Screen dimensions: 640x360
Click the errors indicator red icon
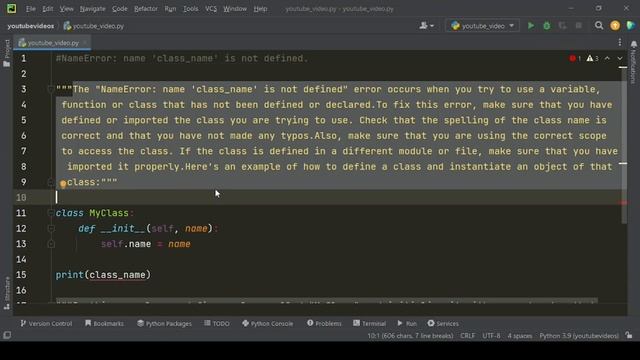tap(575, 58)
